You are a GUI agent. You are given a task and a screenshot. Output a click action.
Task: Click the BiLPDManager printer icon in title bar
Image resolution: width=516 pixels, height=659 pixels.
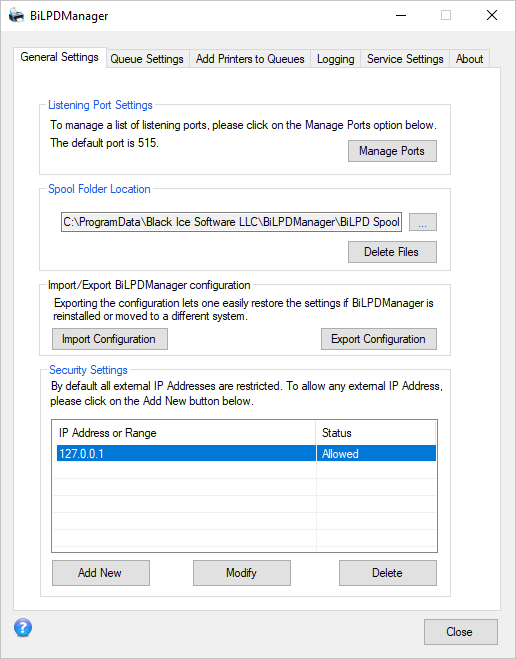click(x=16, y=16)
